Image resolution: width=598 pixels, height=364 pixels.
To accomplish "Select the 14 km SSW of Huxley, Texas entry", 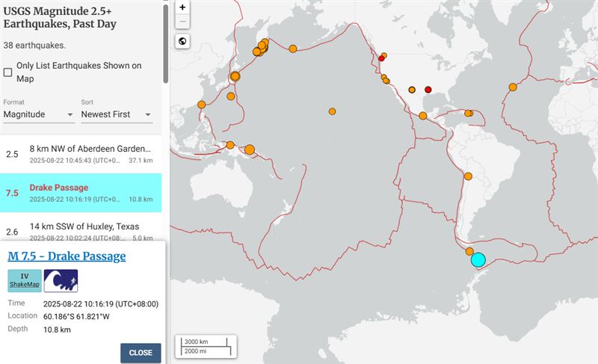I will [x=81, y=227].
